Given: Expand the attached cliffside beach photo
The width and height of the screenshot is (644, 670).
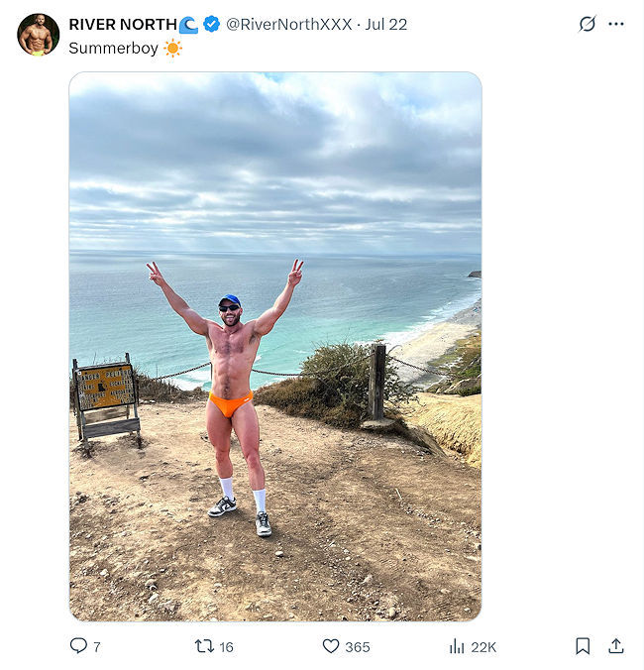Looking at the screenshot, I should pyautogui.click(x=275, y=346).
